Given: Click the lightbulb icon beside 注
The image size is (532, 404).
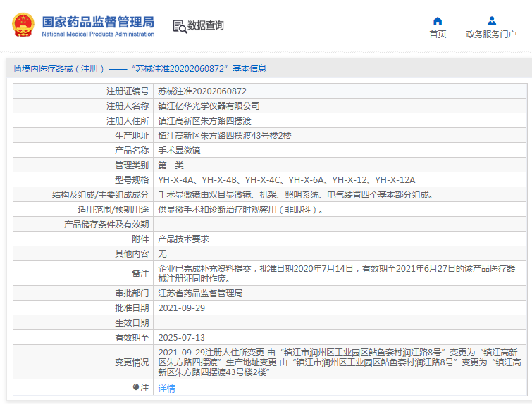Looking at the screenshot, I should coord(136,388).
